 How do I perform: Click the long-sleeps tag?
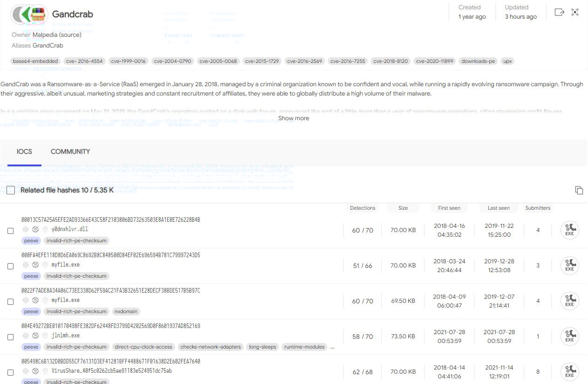pos(263,347)
